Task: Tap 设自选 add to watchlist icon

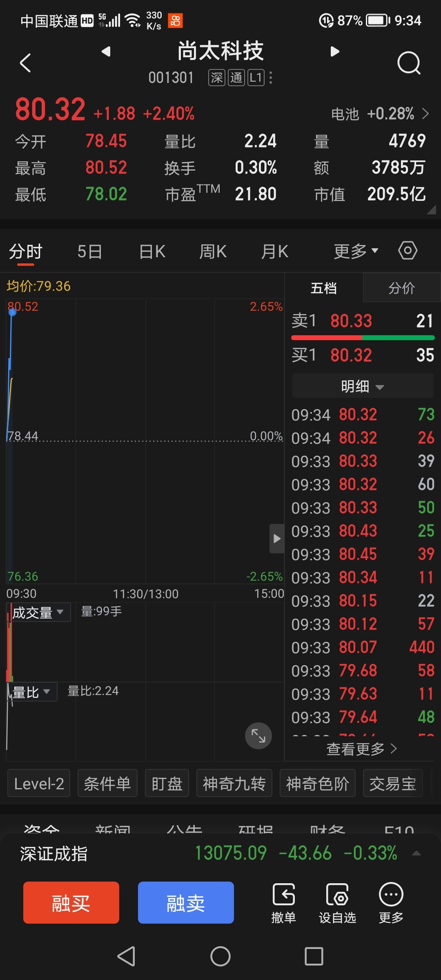Action: (x=337, y=903)
